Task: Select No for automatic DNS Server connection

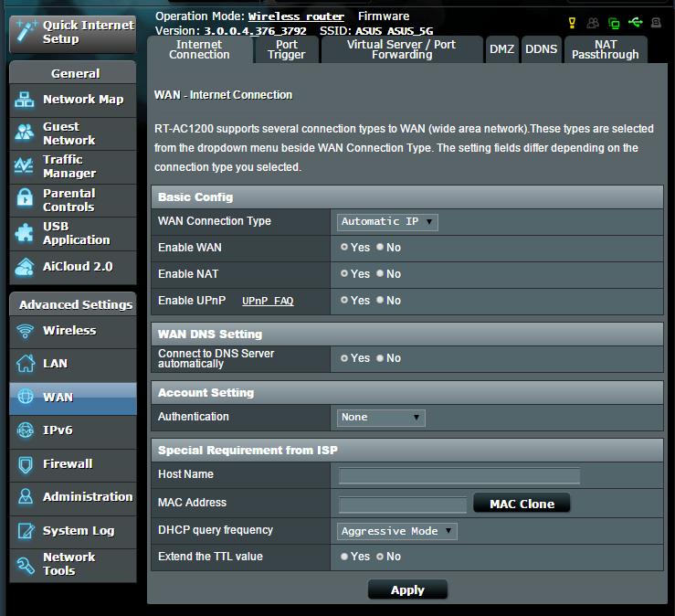Action: 380,358
